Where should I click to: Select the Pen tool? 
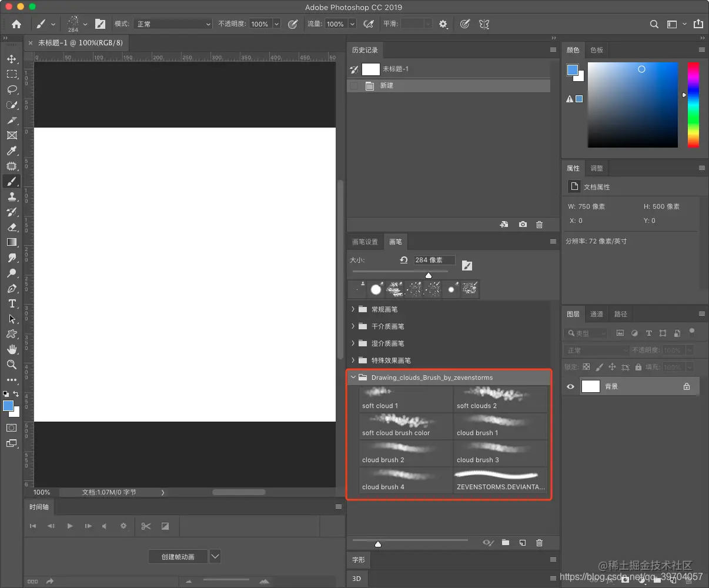[x=12, y=288]
